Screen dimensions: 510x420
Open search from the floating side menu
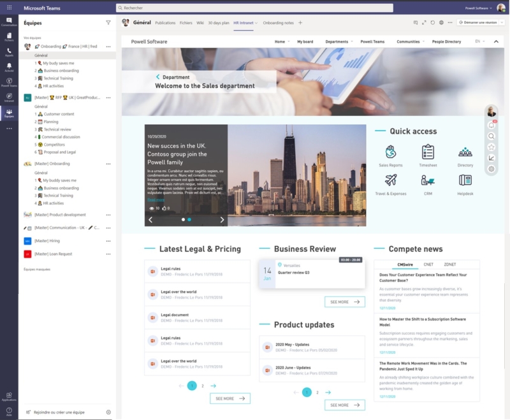492,136
